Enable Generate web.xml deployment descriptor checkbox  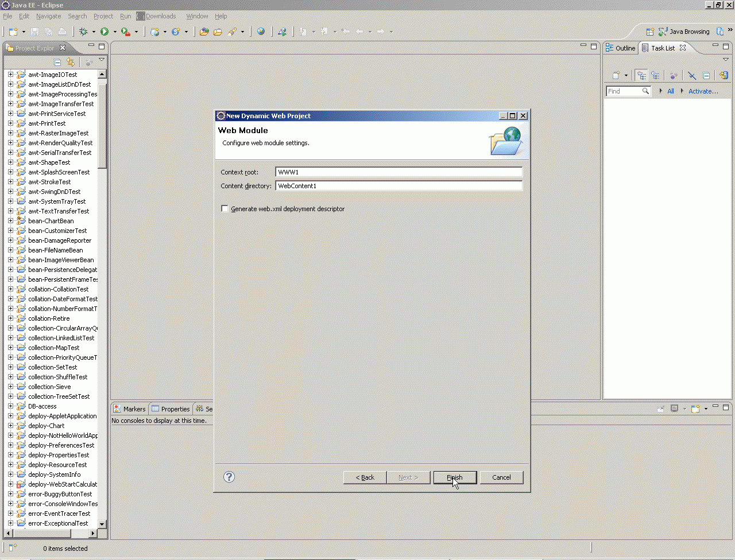pos(225,209)
